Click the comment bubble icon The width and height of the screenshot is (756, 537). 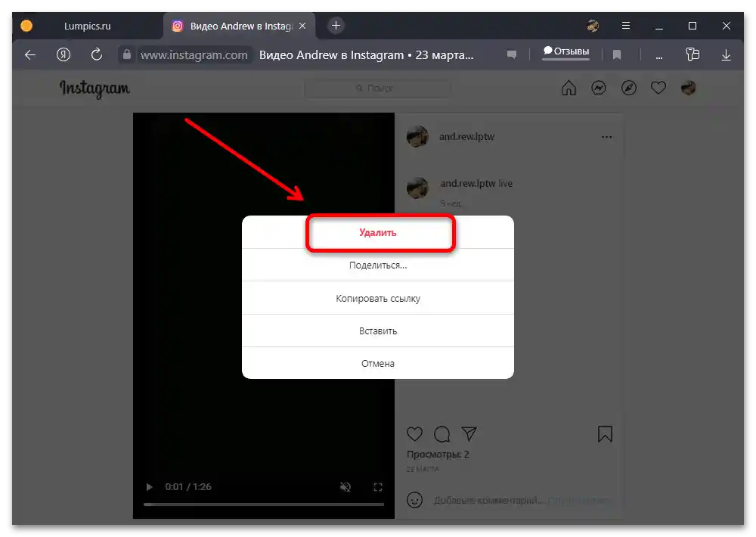tap(442, 434)
